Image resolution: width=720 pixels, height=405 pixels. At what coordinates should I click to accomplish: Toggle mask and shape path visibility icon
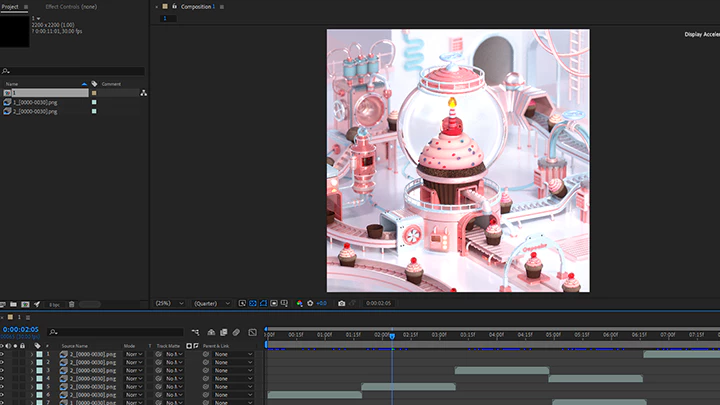point(263,303)
